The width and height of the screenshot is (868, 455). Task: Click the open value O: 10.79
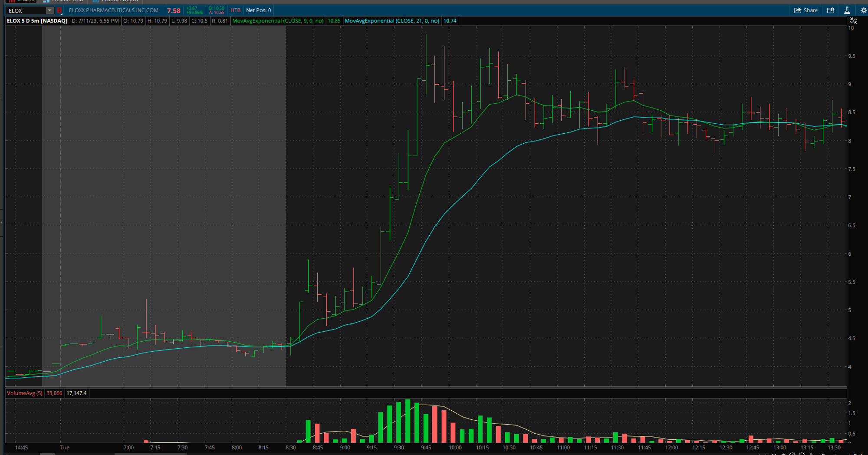pos(133,21)
